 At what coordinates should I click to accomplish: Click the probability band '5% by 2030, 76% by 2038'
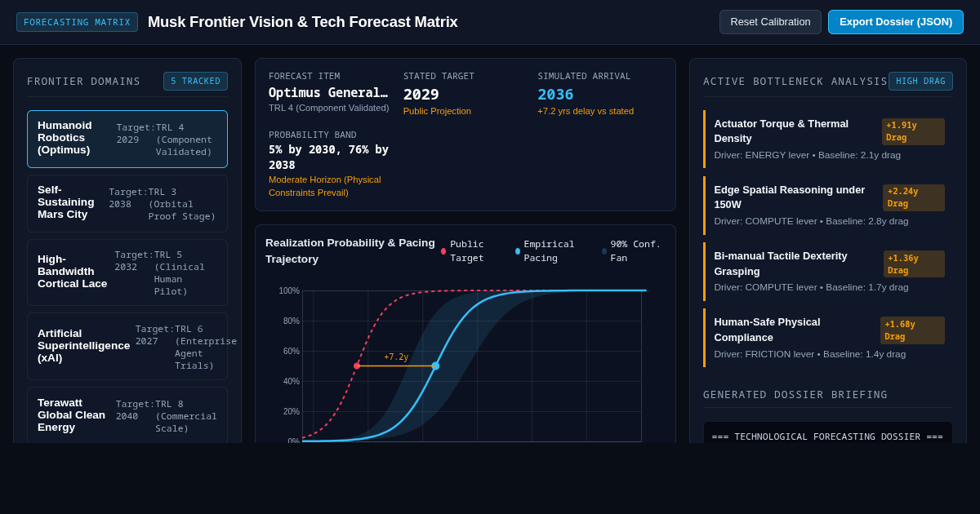point(328,157)
